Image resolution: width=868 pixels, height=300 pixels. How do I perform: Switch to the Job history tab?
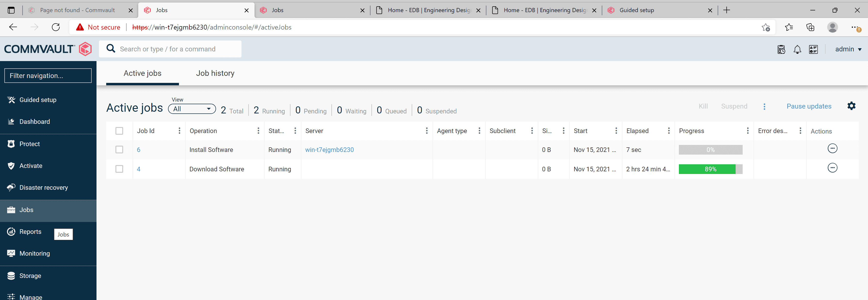215,73
